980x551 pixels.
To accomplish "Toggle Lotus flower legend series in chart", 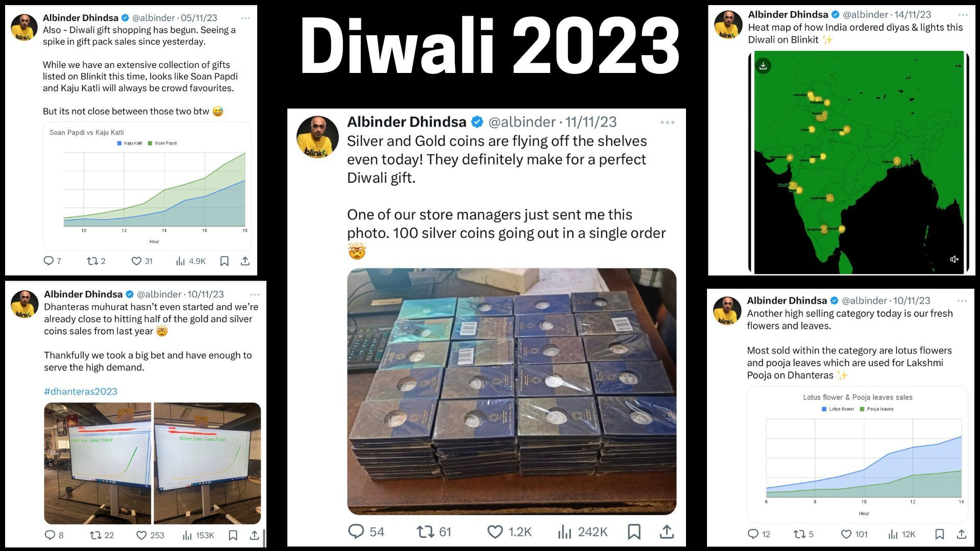I will click(838, 409).
